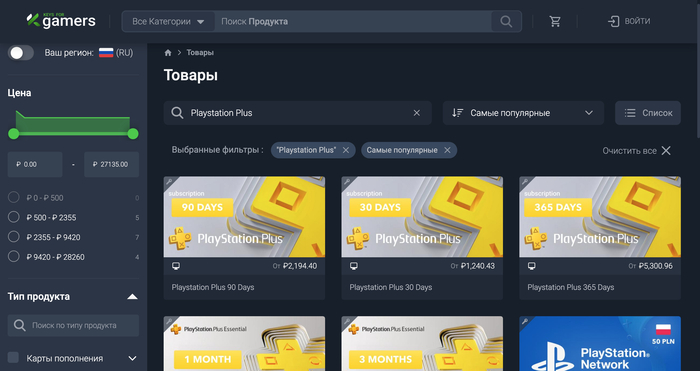Open the PlayStation Network 50 PLN card
This screenshot has height=371, width=700.
600,344
